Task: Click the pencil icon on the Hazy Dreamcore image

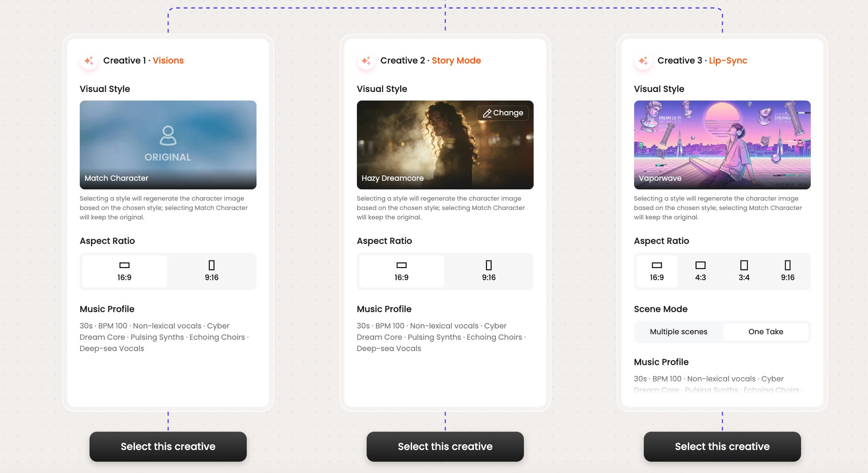Action: (x=487, y=113)
